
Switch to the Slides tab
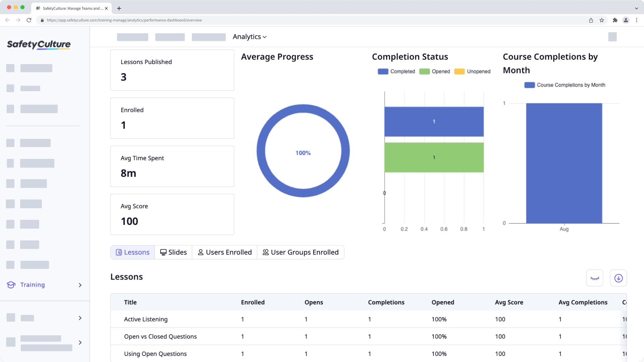(x=173, y=252)
